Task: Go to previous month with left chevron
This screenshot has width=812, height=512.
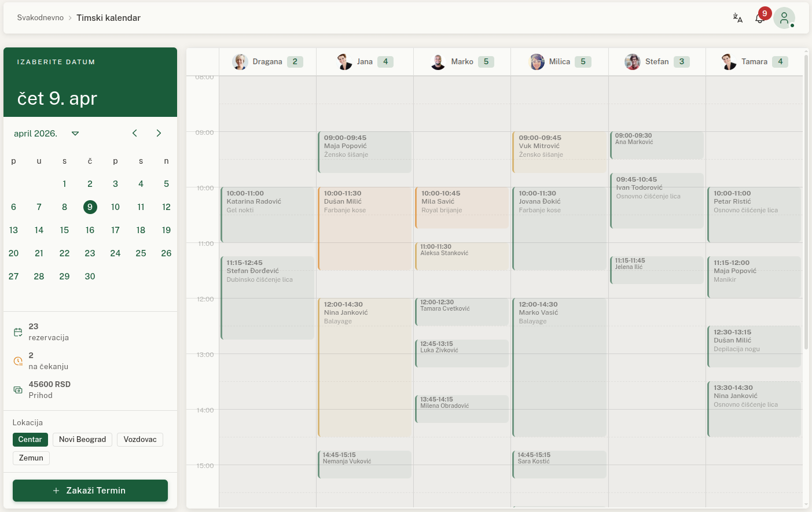Action: (x=135, y=134)
